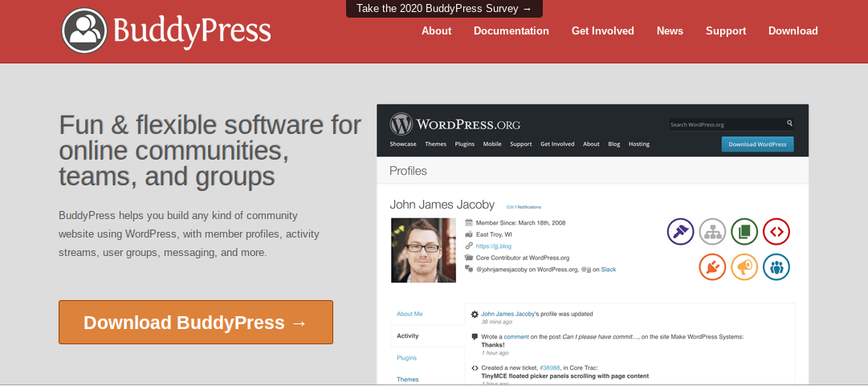Click Blog in the WordPress.org nav
Image resolution: width=868 pixels, height=386 pixels.
pyautogui.click(x=614, y=144)
